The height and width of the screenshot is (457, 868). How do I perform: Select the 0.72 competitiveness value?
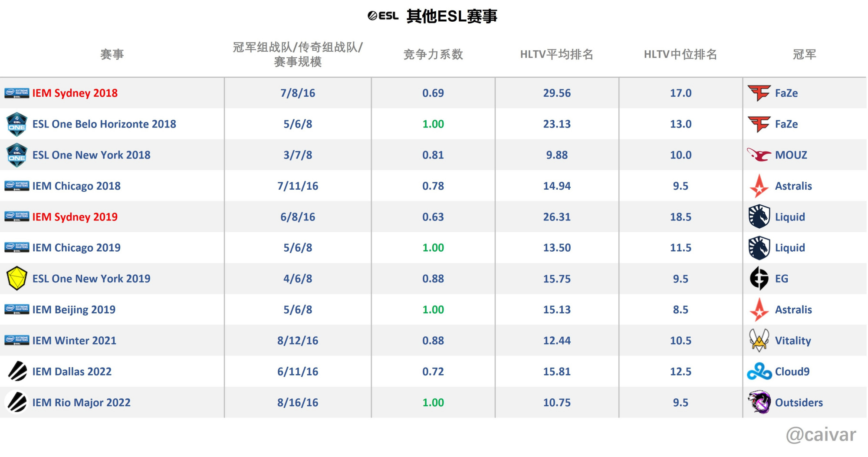click(x=433, y=372)
